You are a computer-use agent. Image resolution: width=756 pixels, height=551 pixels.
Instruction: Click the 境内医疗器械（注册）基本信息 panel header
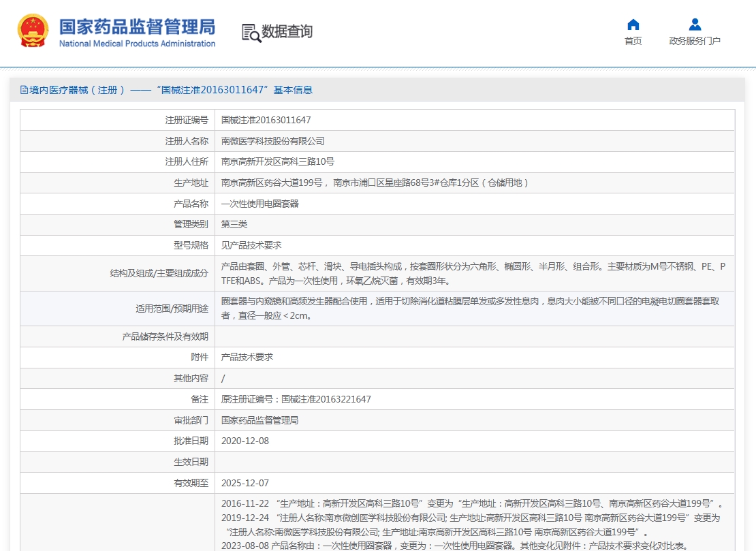point(377,90)
